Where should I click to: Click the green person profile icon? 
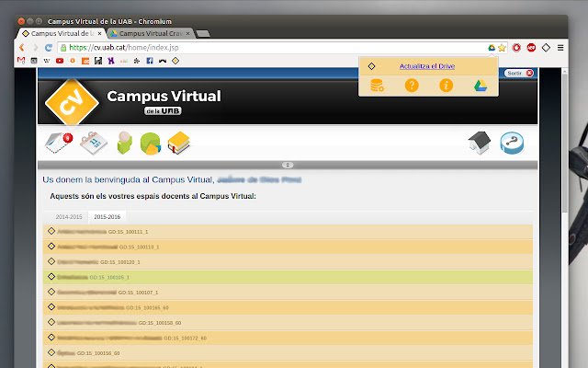tap(125, 143)
